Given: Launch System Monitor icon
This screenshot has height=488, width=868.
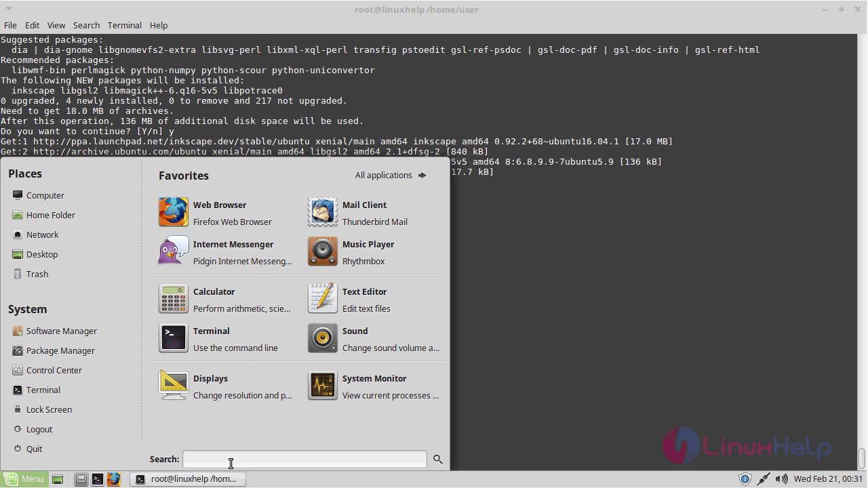Looking at the screenshot, I should point(322,386).
